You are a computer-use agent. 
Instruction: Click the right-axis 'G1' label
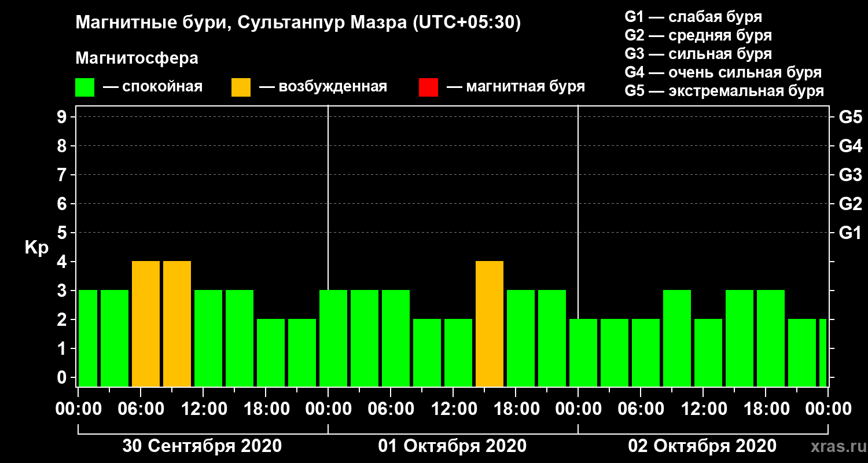coord(850,233)
